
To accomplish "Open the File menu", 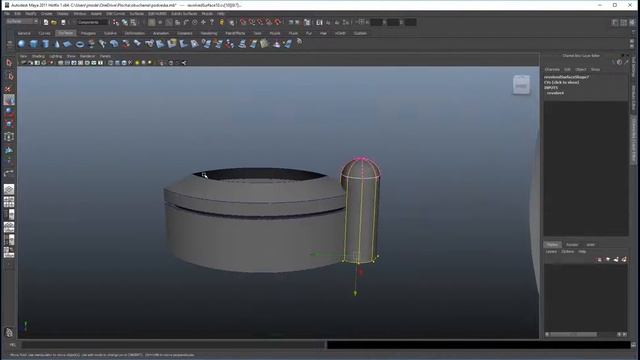I will click(x=8, y=13).
